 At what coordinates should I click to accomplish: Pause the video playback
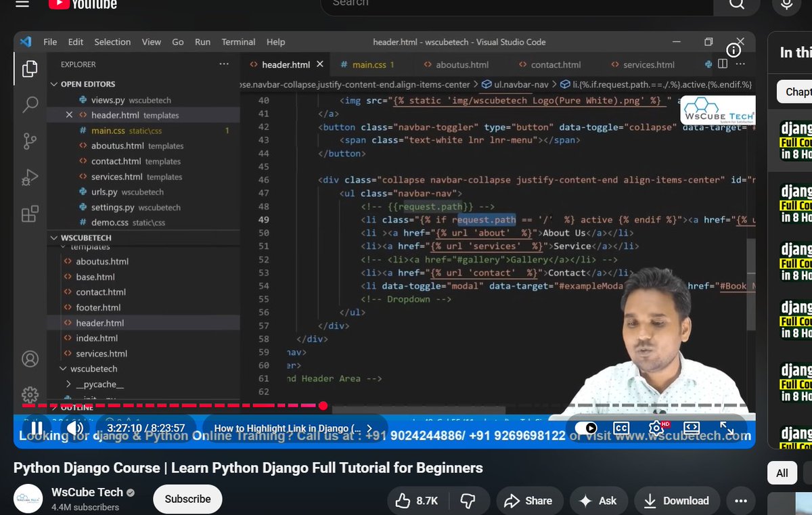click(37, 428)
